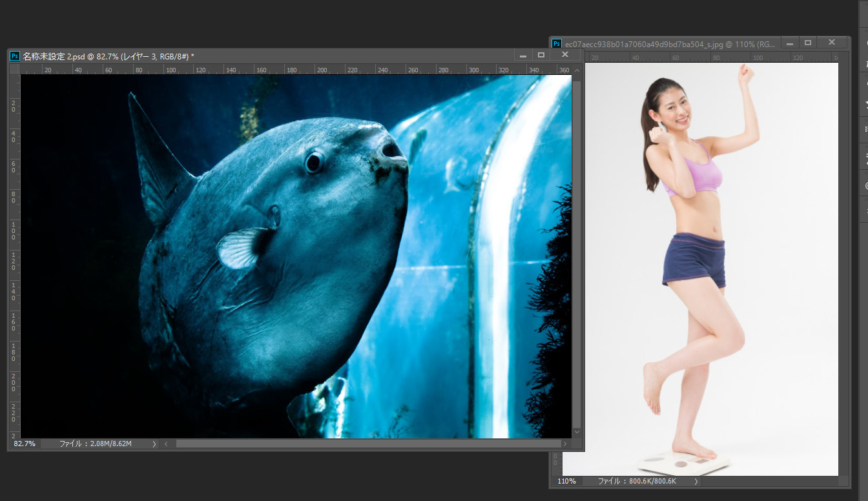Click the Ps icon of the jpg document window

click(557, 44)
